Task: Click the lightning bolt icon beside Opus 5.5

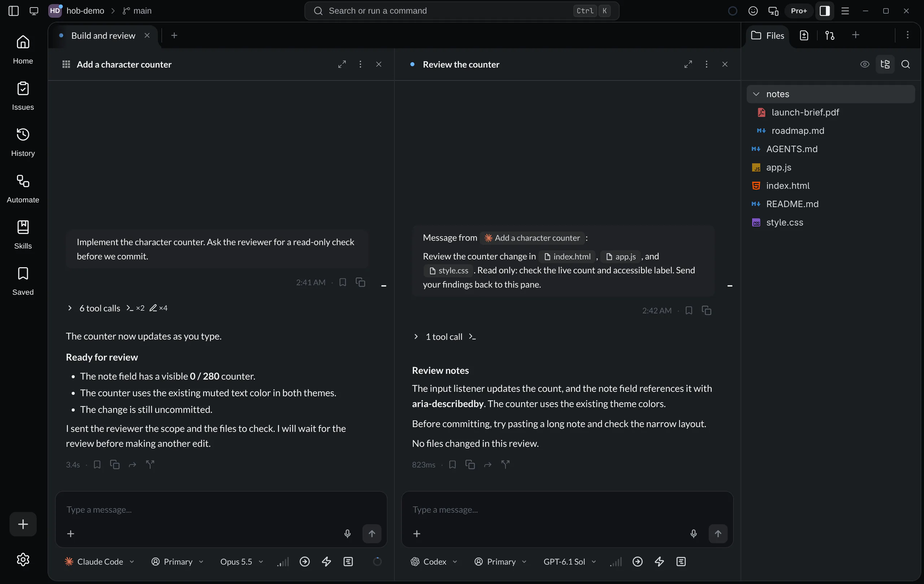Action: [326, 561]
